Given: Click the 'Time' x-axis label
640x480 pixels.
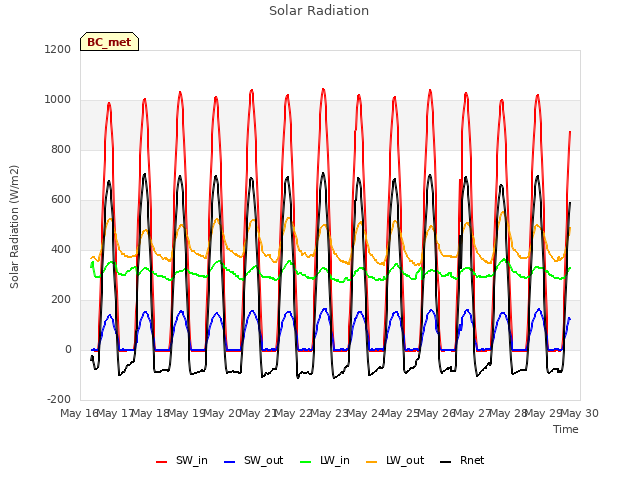Looking at the screenshot, I should pos(566,429).
